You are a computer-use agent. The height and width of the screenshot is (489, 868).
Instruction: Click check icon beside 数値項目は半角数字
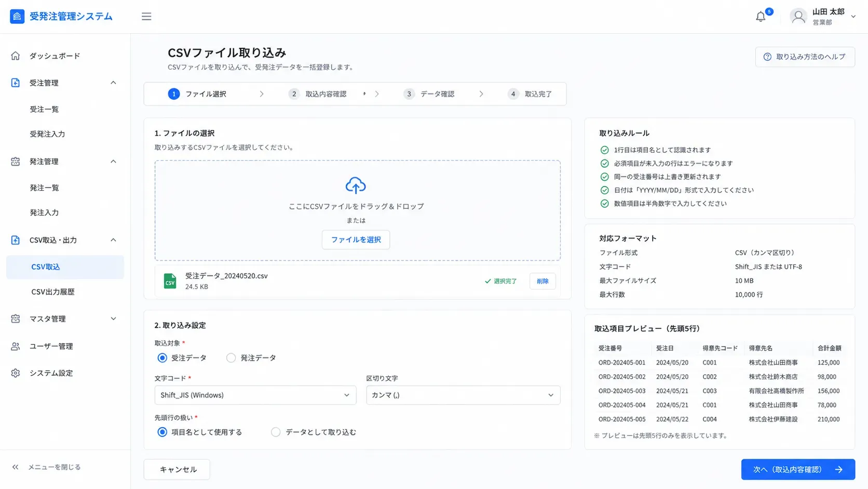[604, 204]
